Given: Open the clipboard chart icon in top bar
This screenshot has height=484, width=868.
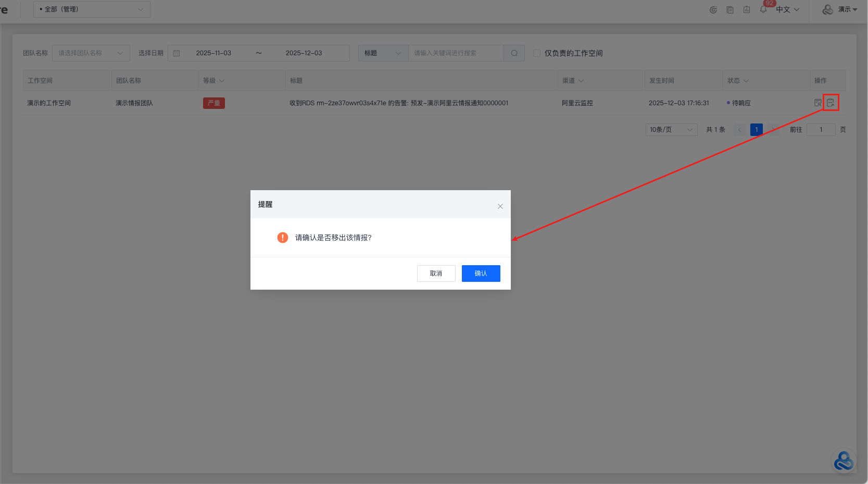Looking at the screenshot, I should 747,9.
